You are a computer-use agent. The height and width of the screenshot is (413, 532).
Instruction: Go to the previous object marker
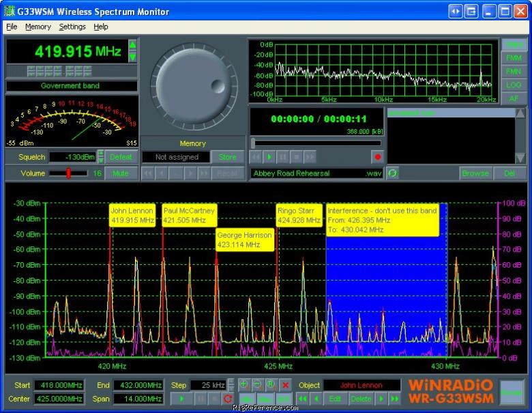316,399
